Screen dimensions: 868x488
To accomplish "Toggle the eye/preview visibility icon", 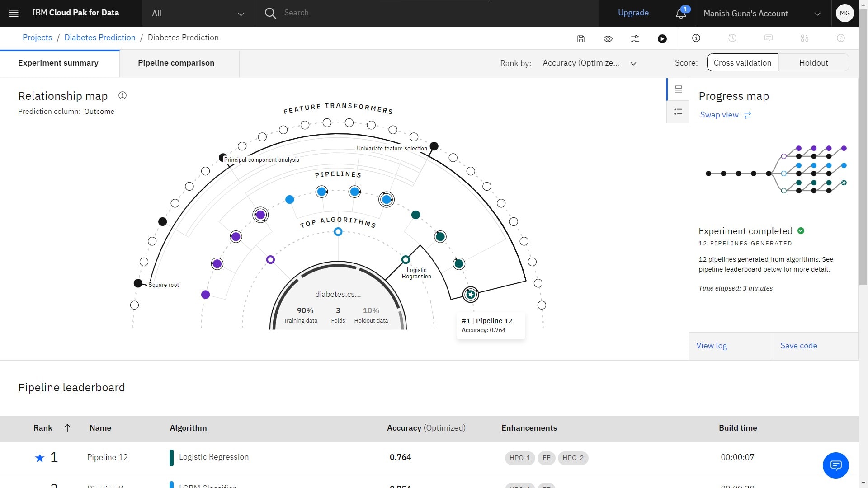I will point(608,38).
